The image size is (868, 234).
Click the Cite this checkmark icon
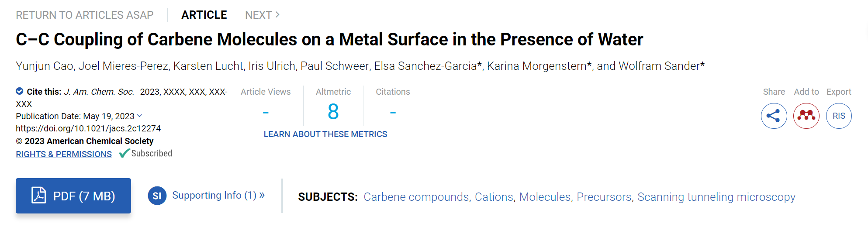pyautogui.click(x=20, y=91)
